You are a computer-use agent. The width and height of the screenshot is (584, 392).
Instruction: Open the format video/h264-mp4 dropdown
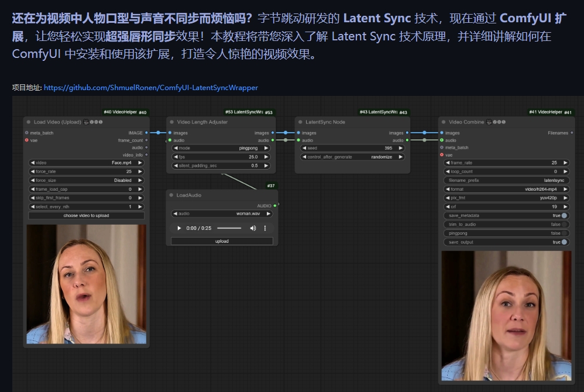(507, 189)
